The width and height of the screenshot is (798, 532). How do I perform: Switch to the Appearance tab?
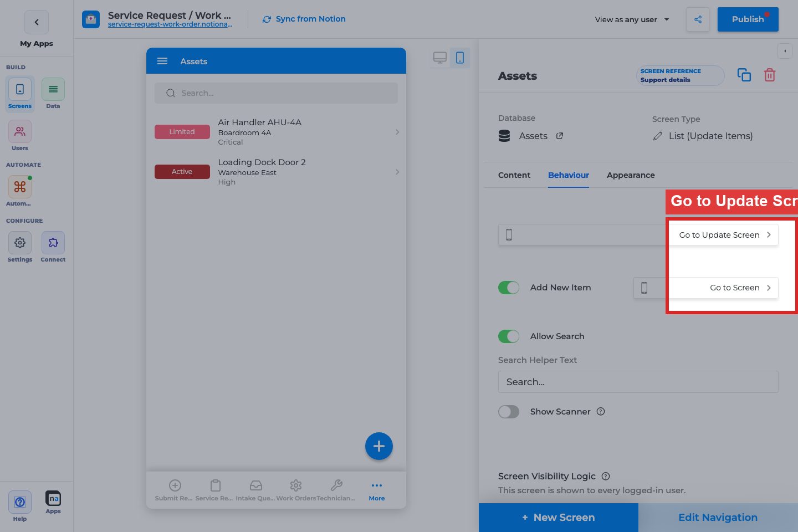coord(631,175)
